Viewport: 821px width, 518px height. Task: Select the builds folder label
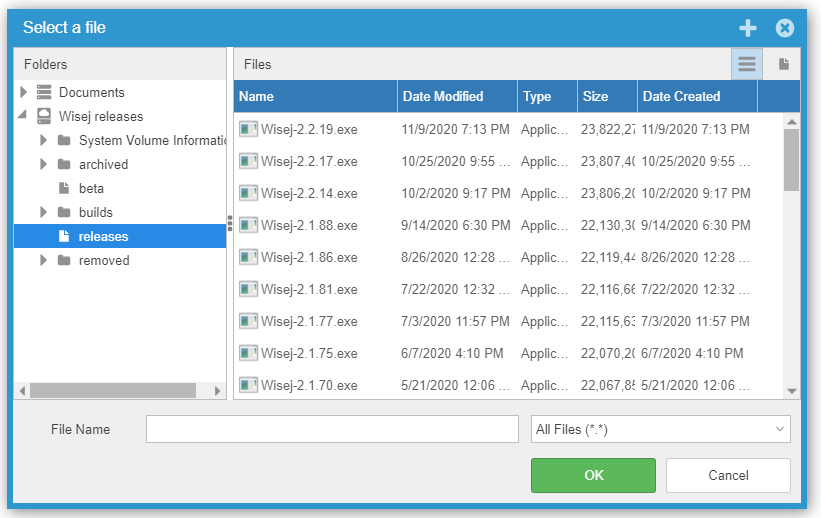click(x=96, y=212)
